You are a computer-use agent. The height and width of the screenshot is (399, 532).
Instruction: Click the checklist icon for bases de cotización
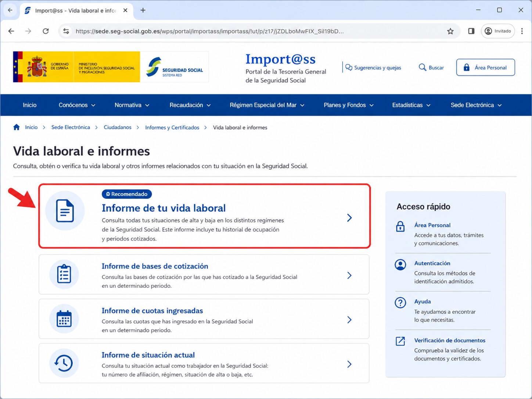64,274
